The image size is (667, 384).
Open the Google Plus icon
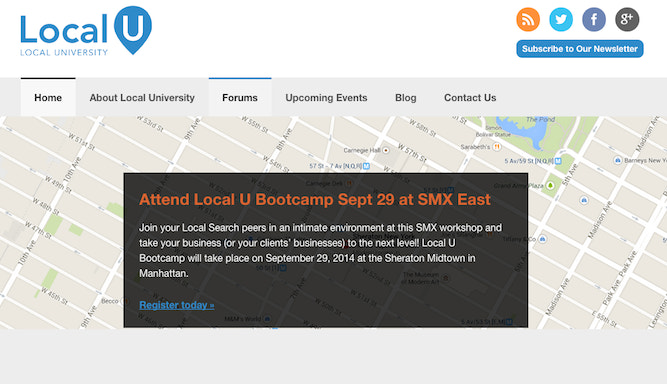pos(627,20)
